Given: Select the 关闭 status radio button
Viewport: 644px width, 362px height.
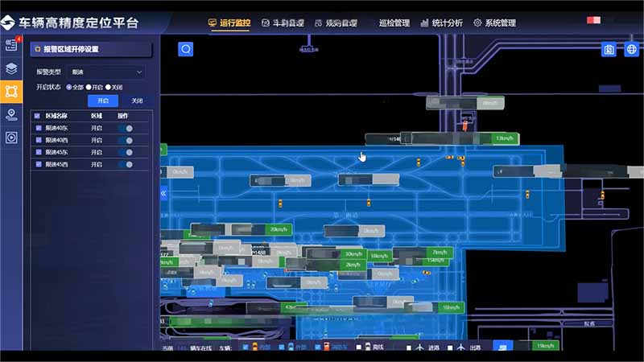Looking at the screenshot, I should [x=109, y=87].
